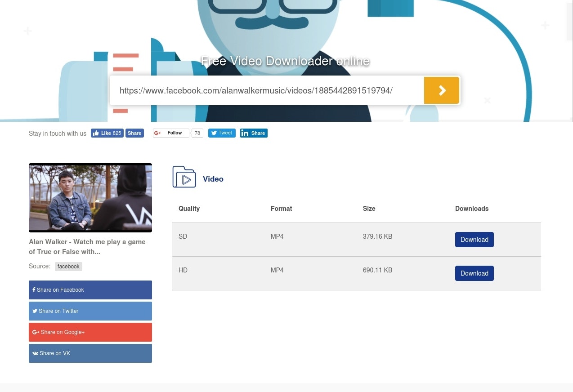Click Share on Twitter button
The height and width of the screenshot is (392, 573).
90,311
